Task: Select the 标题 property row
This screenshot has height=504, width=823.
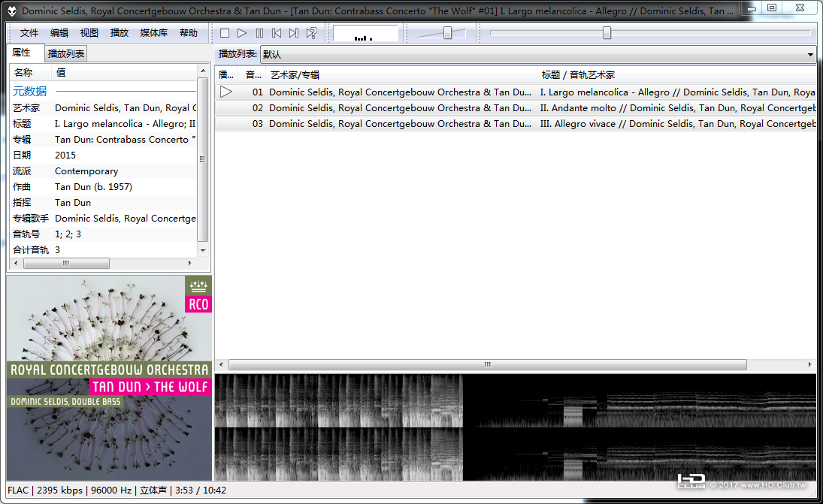Action: pos(104,124)
